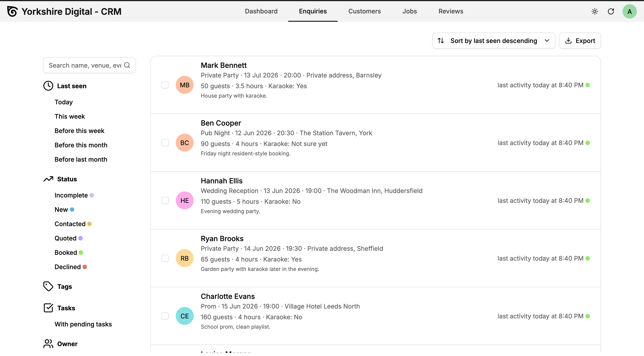Click the BC avatar for Ben Cooper
644x356 pixels.
tap(184, 143)
